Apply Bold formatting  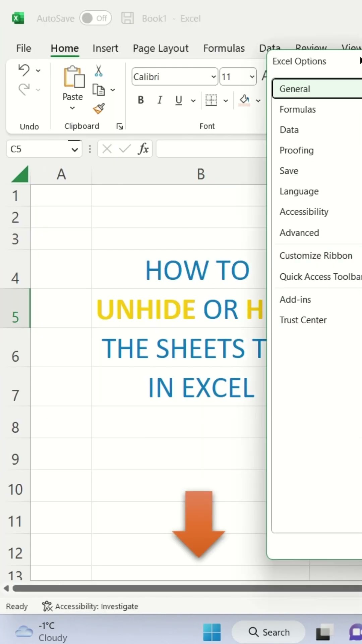pyautogui.click(x=141, y=100)
